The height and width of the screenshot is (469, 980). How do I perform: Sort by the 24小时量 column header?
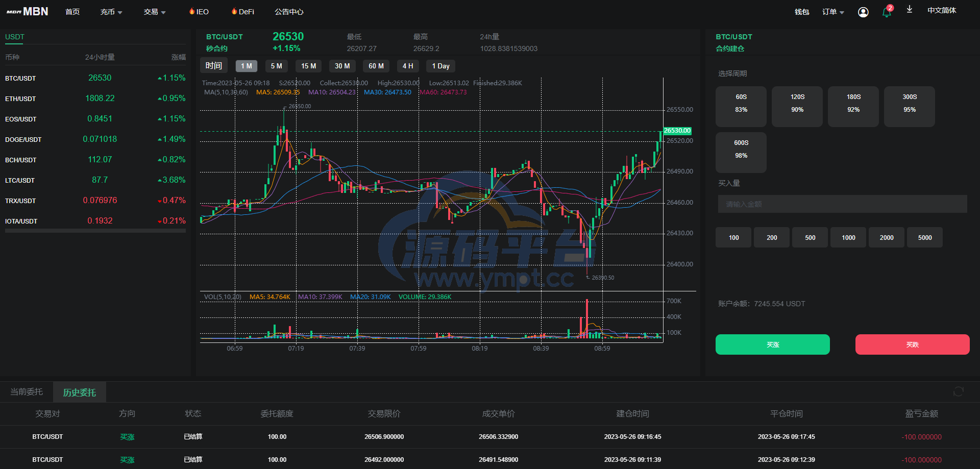(100, 57)
